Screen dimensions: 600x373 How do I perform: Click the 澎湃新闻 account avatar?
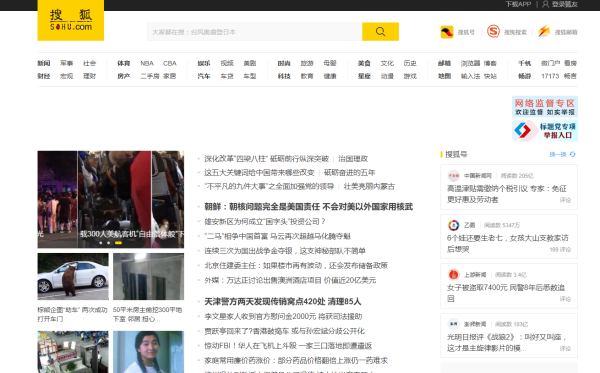(x=453, y=324)
